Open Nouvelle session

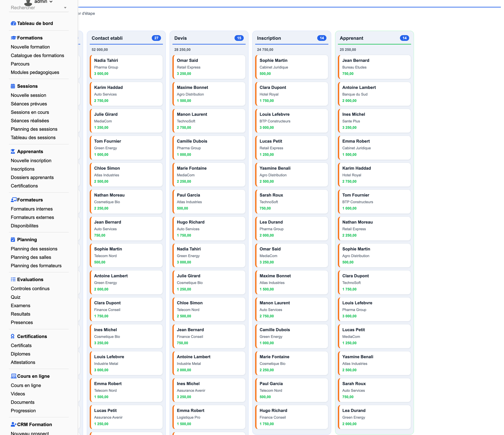click(x=28, y=95)
